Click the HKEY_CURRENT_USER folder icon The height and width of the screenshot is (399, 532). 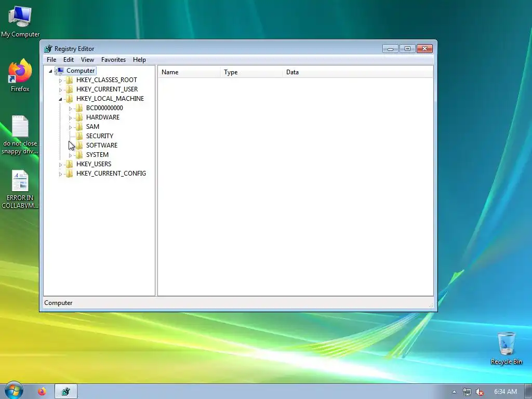70,89
